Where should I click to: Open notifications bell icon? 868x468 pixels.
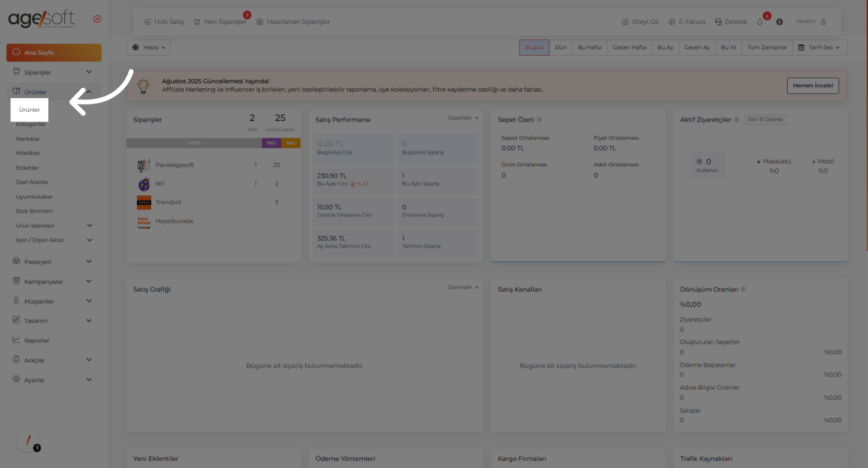coord(760,22)
